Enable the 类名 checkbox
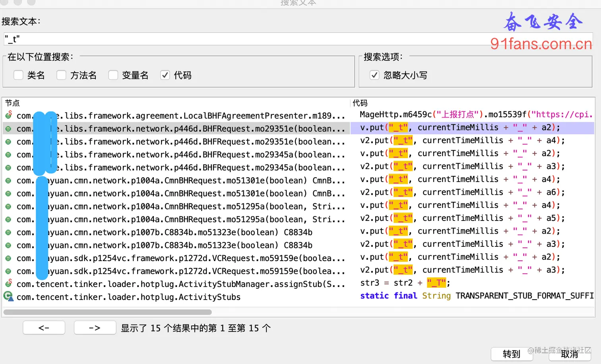 pyautogui.click(x=18, y=75)
